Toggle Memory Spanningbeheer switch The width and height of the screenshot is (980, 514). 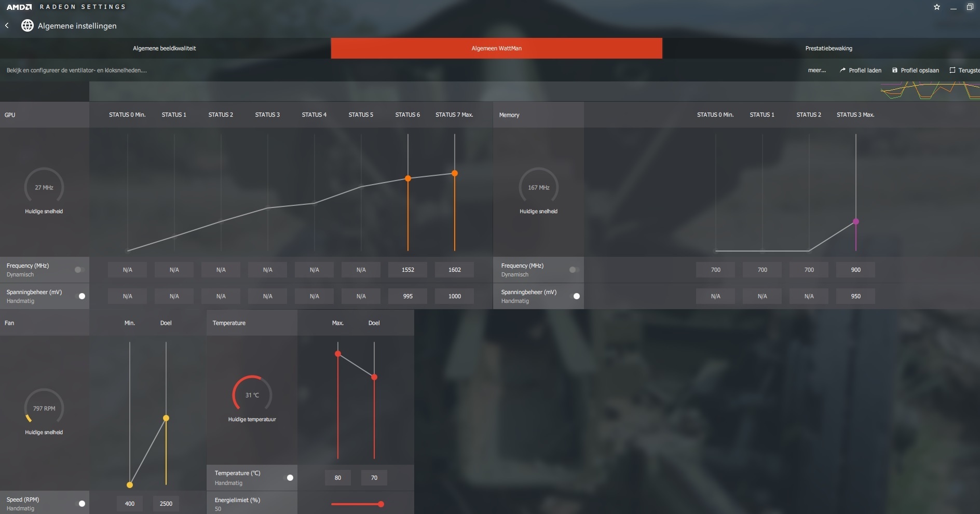pyautogui.click(x=575, y=296)
